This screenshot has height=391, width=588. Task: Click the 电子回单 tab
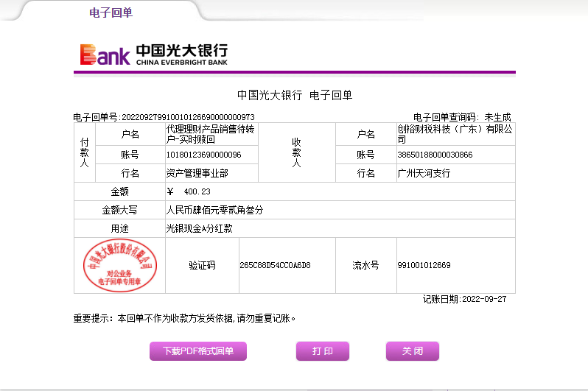coord(111,13)
